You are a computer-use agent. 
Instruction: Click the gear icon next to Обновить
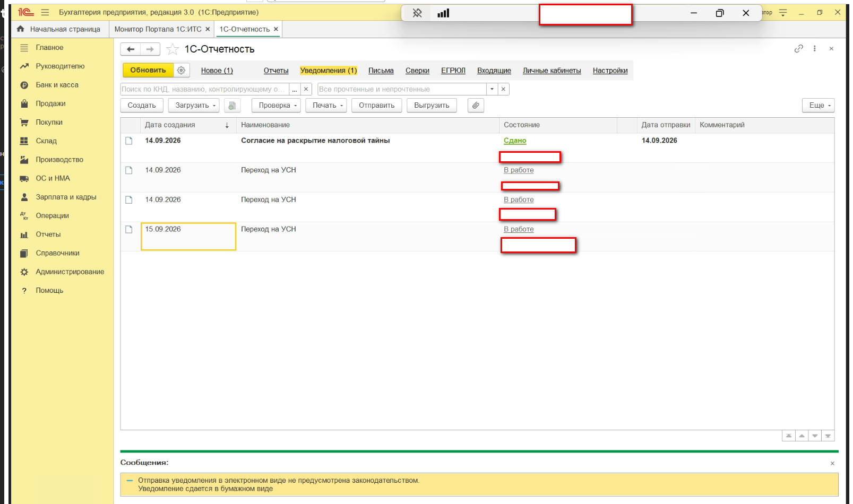(x=181, y=70)
